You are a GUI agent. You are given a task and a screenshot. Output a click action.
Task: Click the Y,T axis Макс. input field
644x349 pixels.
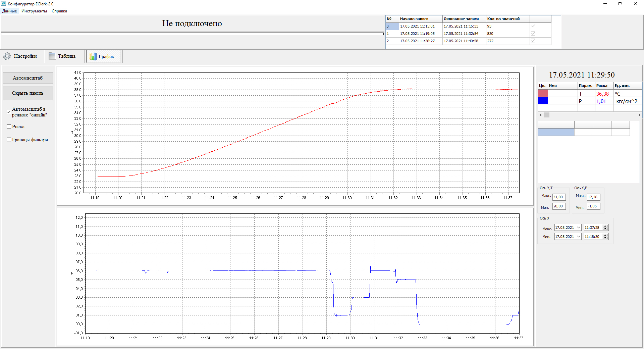click(x=558, y=197)
